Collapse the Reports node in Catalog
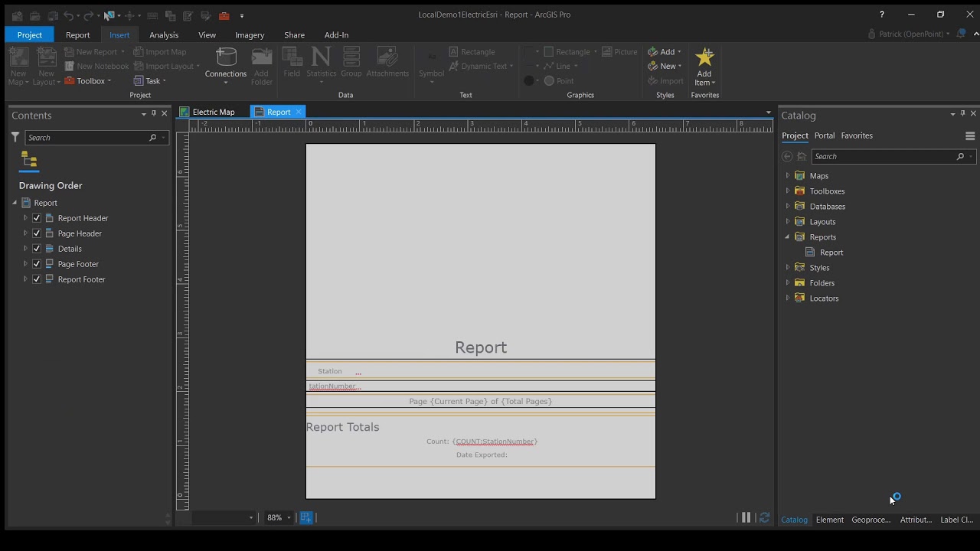The width and height of the screenshot is (980, 551). click(x=787, y=236)
